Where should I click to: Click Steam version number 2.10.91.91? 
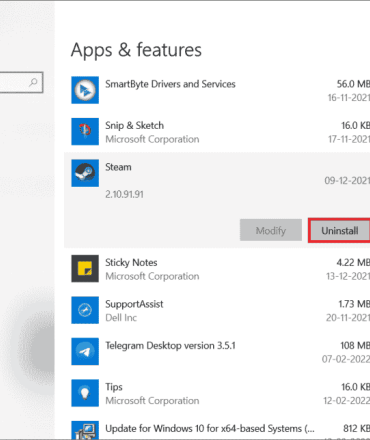pyautogui.click(x=124, y=194)
